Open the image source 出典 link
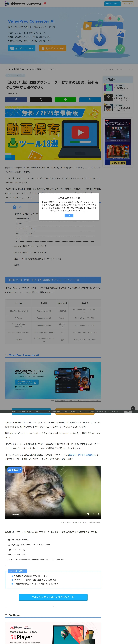Image resolution: width=138 pixels, height=644 pixels. (x=78, y=401)
